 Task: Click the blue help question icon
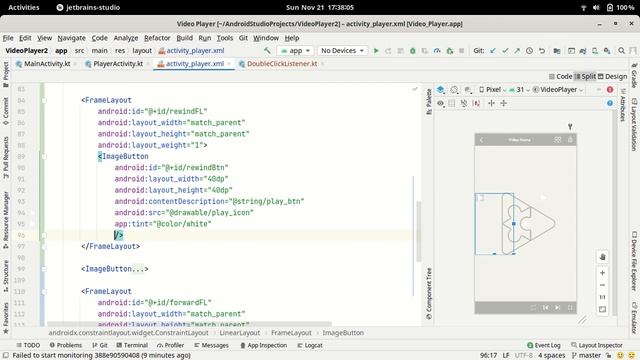[x=610, y=103]
